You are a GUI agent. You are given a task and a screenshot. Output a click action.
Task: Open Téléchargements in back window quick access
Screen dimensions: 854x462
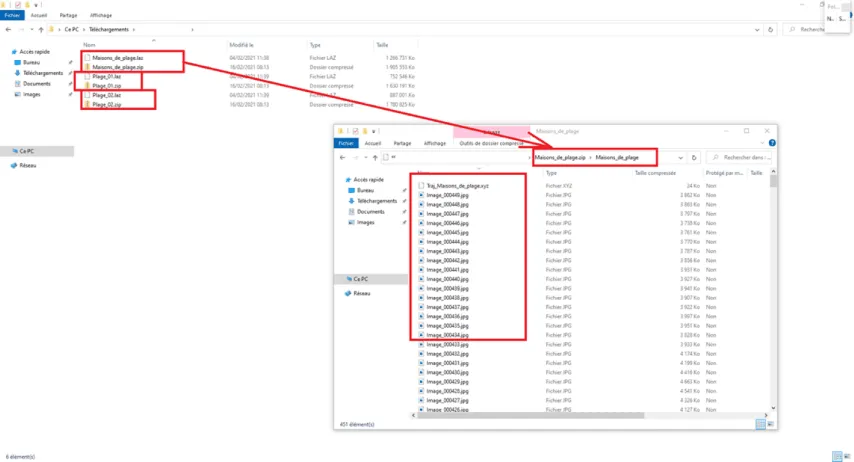click(x=43, y=73)
